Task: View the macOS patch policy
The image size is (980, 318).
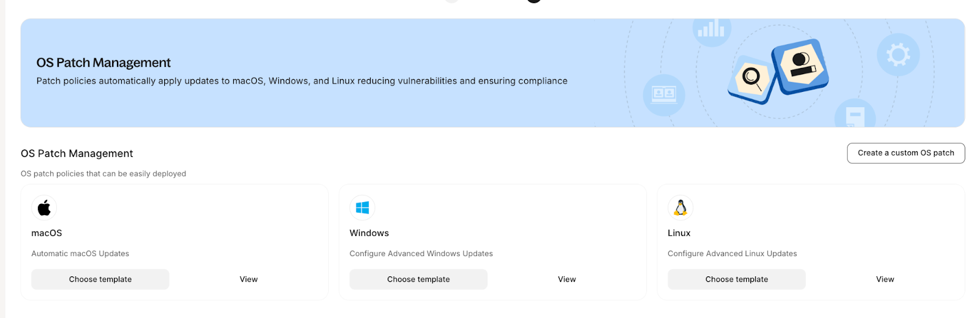Action: pos(249,279)
